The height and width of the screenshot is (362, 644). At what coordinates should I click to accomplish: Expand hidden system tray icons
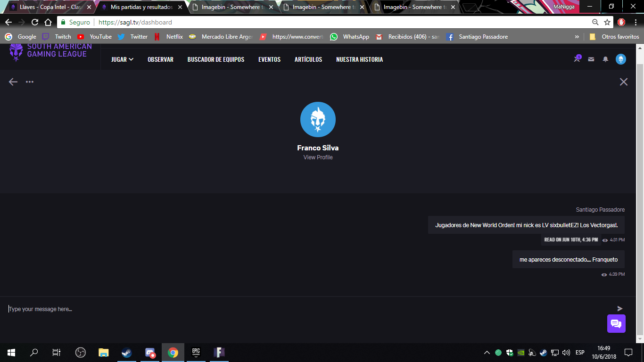coord(487,352)
